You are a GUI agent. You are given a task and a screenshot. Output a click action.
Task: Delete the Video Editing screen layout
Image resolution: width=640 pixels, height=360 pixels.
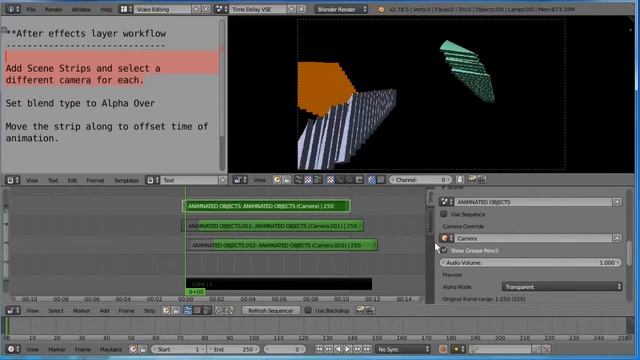[206, 9]
